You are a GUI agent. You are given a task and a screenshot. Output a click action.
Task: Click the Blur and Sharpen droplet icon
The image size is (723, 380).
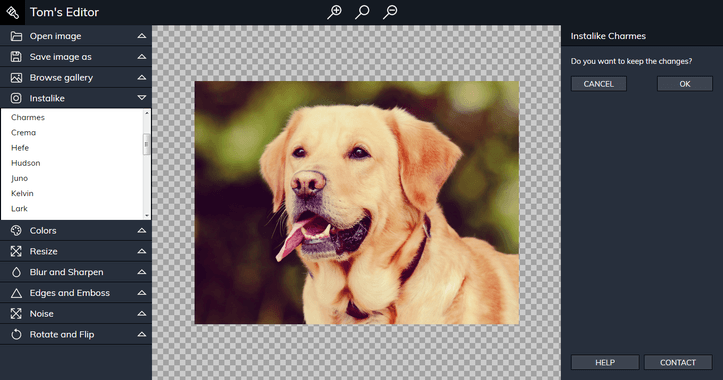pos(16,272)
